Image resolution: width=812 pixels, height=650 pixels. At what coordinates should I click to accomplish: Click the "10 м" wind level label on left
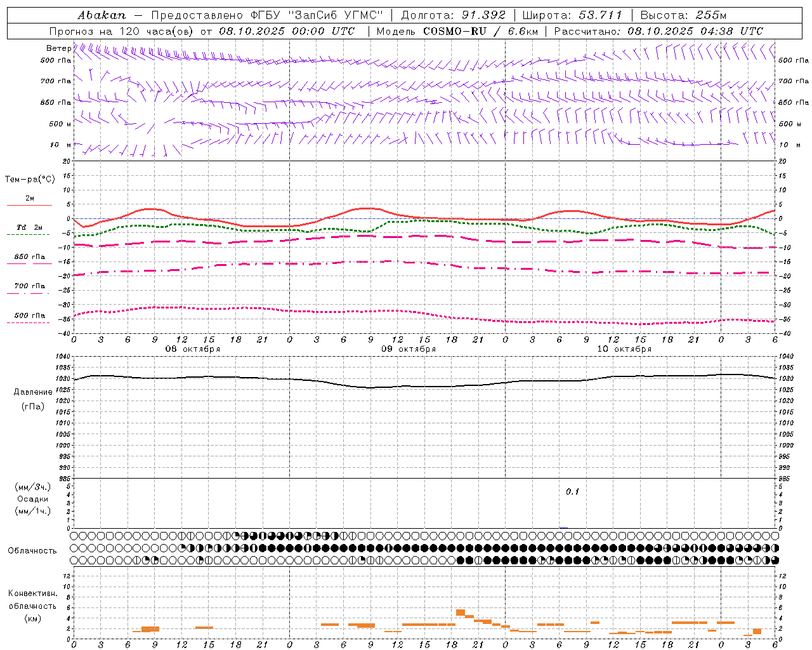coord(61,145)
